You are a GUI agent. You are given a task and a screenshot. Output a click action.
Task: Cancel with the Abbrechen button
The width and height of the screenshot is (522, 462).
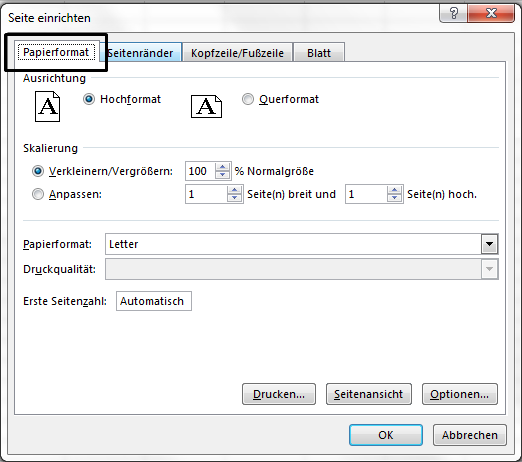[470, 435]
